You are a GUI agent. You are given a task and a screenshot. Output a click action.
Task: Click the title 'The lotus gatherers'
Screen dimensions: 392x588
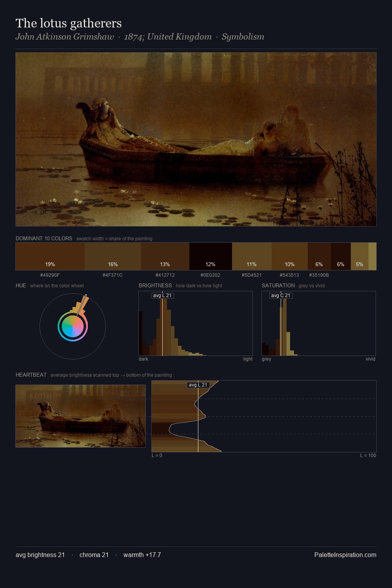pos(69,23)
